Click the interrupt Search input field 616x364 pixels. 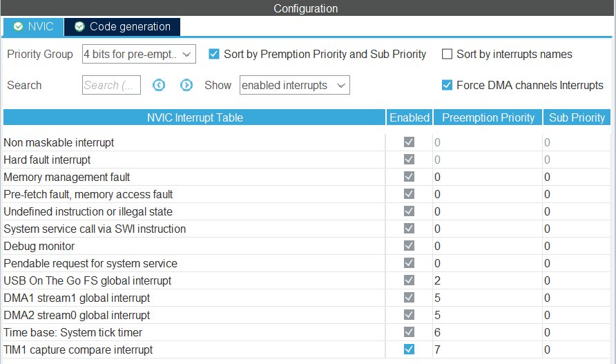click(111, 85)
